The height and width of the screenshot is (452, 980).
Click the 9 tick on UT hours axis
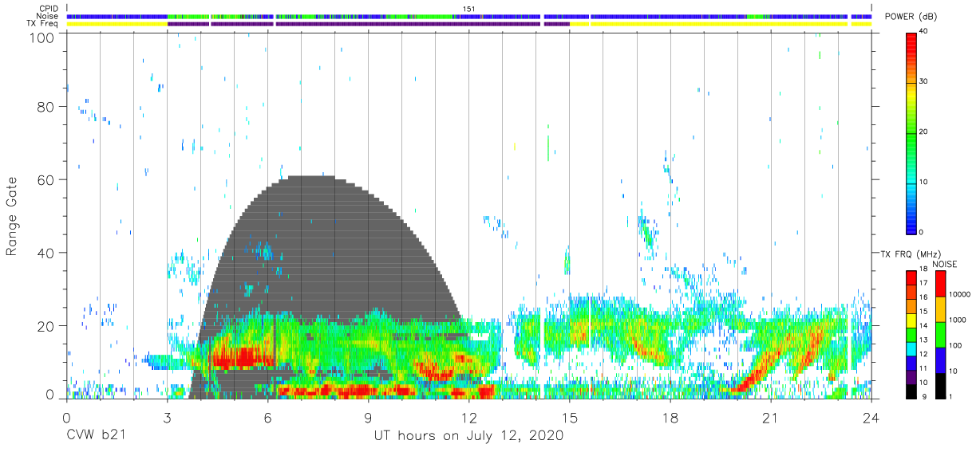coord(368,417)
